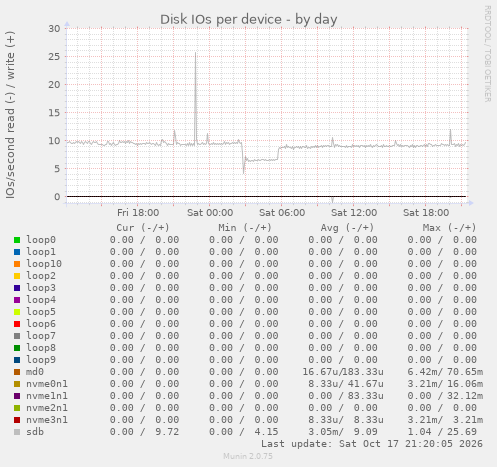Select the nvme3n1 device label
The height and width of the screenshot is (467, 497).
click(x=47, y=420)
